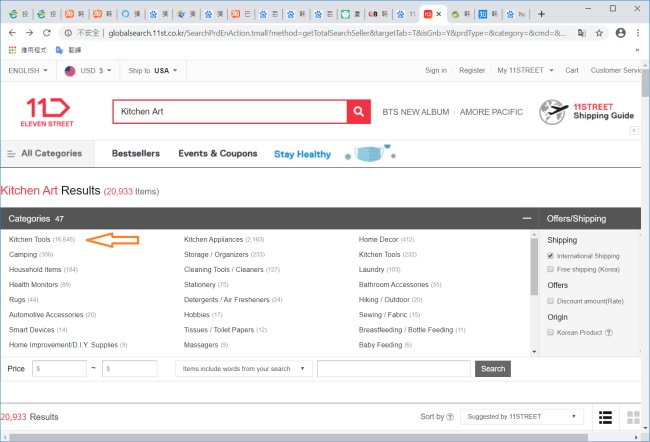Select the Kitchen Tools category link
650x442 pixels.
point(30,240)
